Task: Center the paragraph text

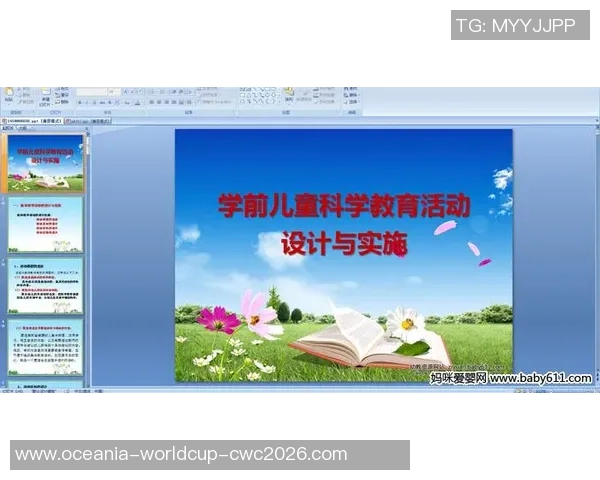Action: click(159, 103)
